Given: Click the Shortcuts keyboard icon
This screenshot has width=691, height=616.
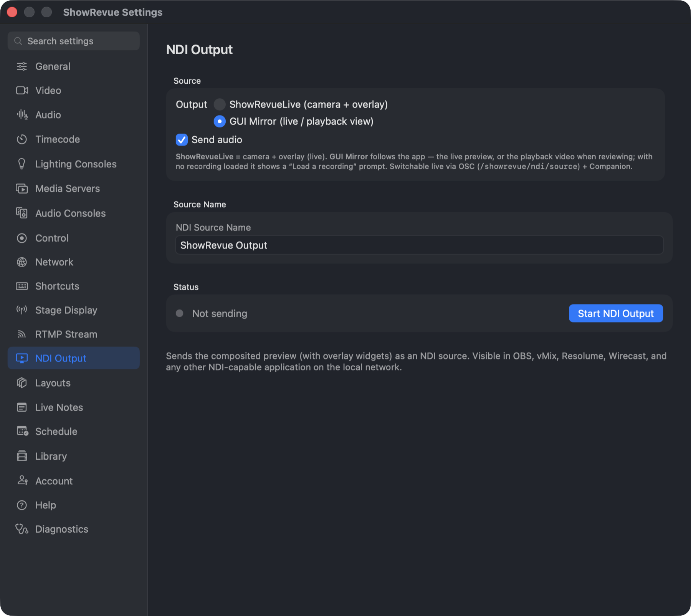Looking at the screenshot, I should [x=22, y=286].
